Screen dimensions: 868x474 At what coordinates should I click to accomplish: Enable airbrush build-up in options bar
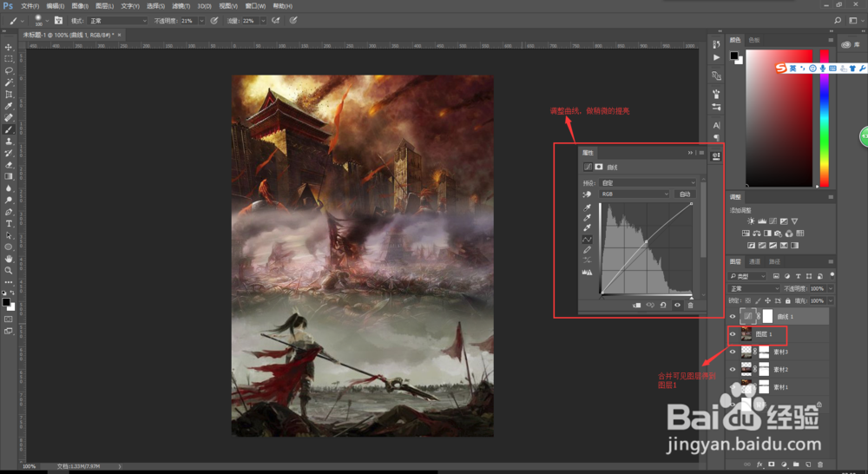pyautogui.click(x=276, y=21)
